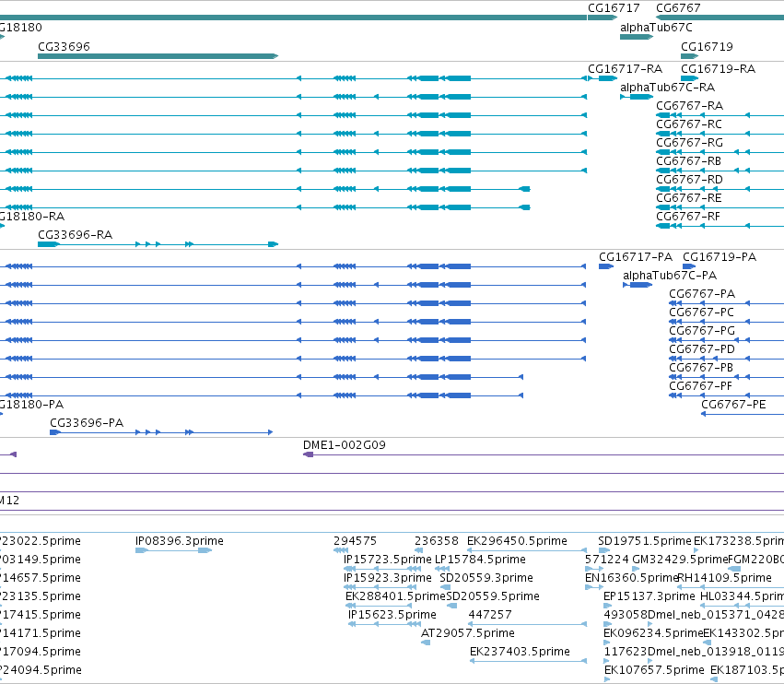Select the CG33696-RA transcript label

(x=75, y=235)
